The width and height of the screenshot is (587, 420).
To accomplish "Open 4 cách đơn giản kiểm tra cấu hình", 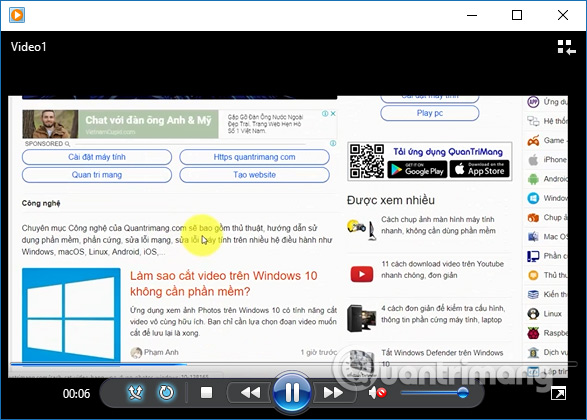I will [x=443, y=314].
